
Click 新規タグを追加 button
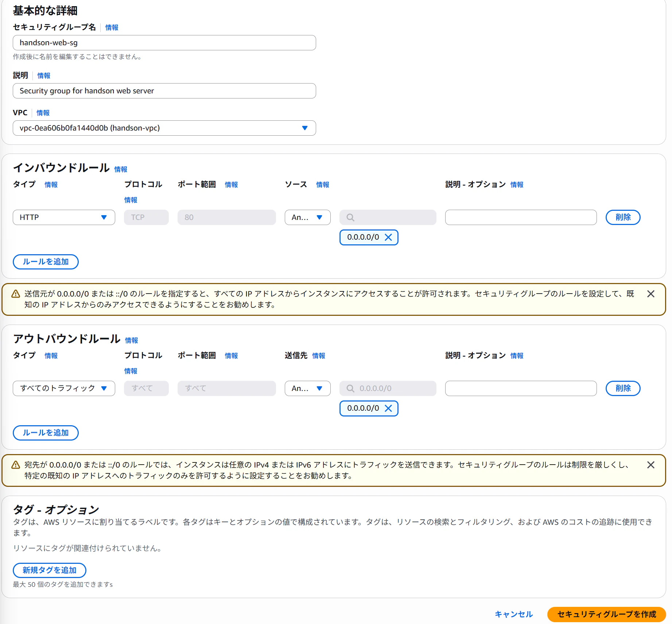point(50,570)
